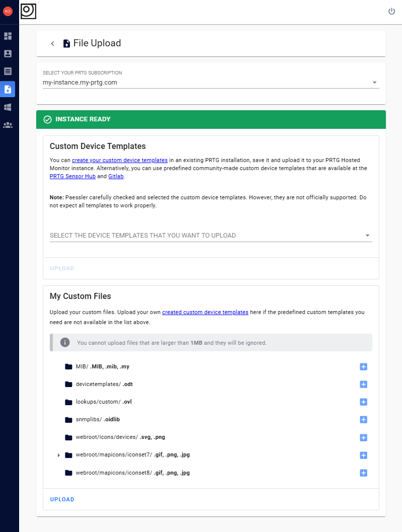402x532 pixels.
Task: Select the File Upload sidebar item
Action: tap(8, 89)
